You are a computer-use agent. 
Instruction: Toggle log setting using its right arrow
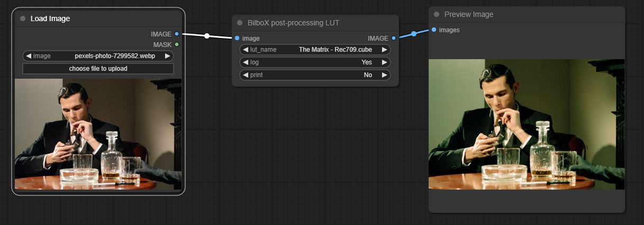coord(385,62)
